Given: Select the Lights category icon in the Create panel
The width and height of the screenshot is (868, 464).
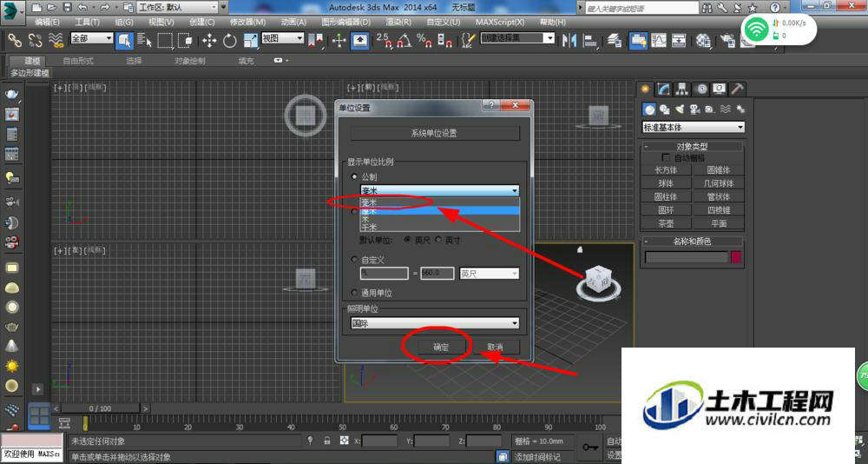Looking at the screenshot, I should [x=680, y=109].
